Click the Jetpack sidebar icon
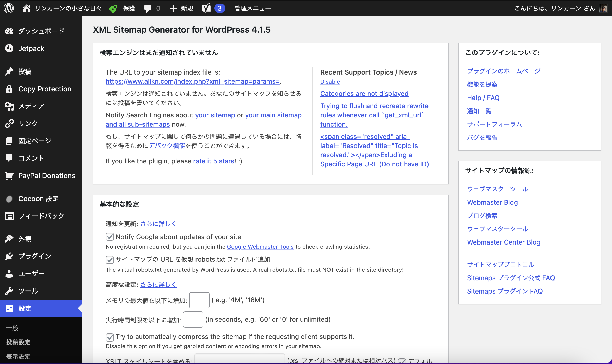Viewport: 612px width, 364px height. [9, 48]
